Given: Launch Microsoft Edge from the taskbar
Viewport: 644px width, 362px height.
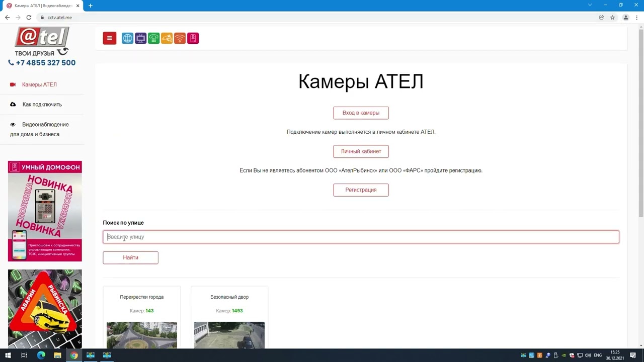Looking at the screenshot, I should tap(41, 355).
